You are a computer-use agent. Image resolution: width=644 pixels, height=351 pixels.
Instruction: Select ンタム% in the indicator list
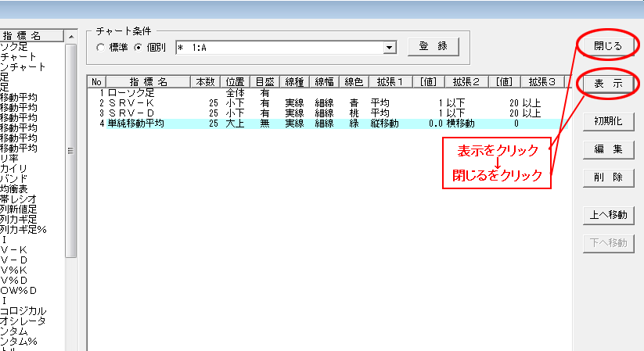[x=19, y=342]
